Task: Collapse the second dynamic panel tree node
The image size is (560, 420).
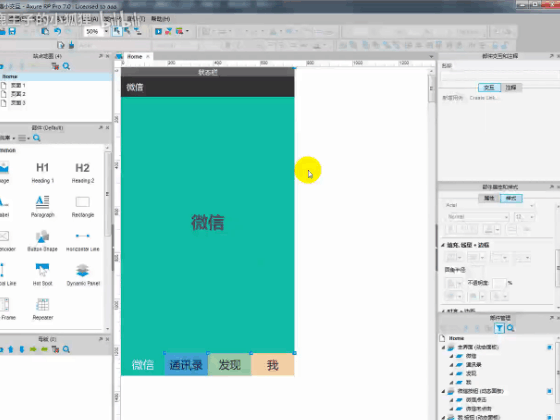Action: pyautogui.click(x=444, y=391)
